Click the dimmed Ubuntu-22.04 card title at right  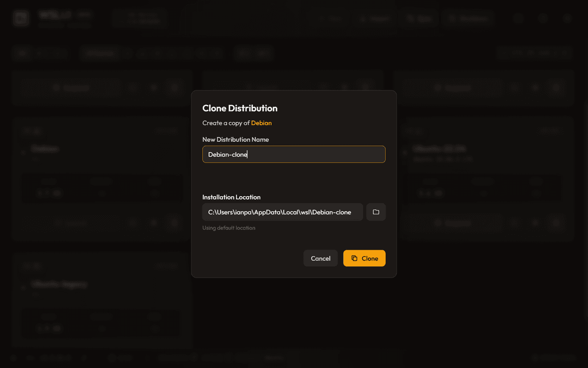(x=439, y=149)
